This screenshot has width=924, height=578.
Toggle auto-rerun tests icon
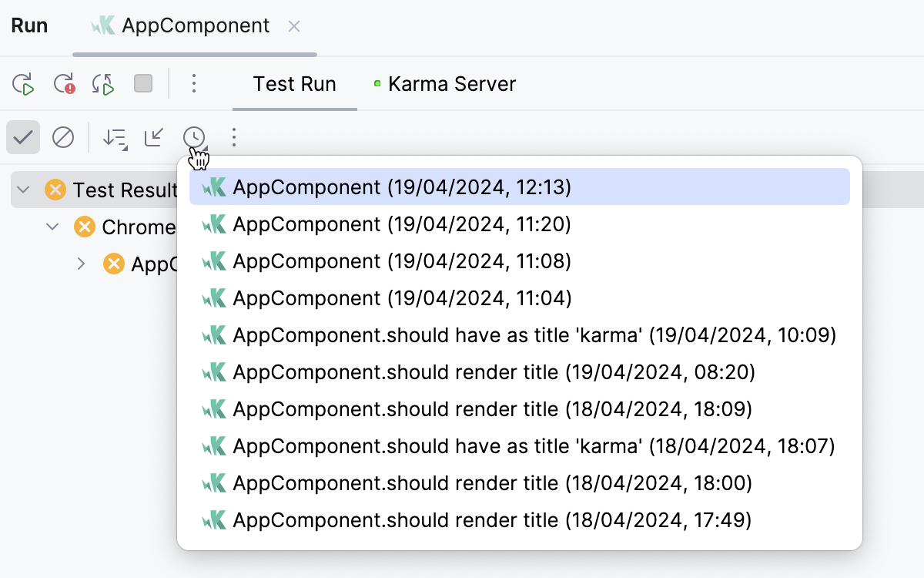[103, 84]
